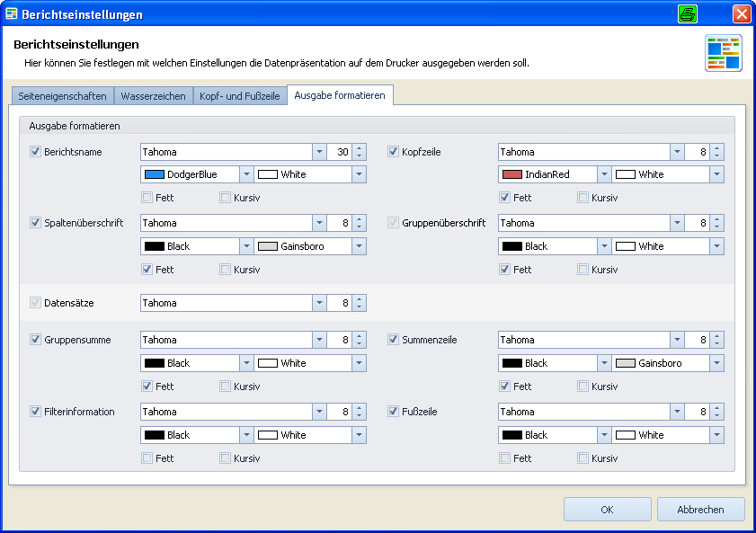This screenshot has height=533, width=756.
Task: Open the Berichtsname font dropdown
Action: (319, 152)
